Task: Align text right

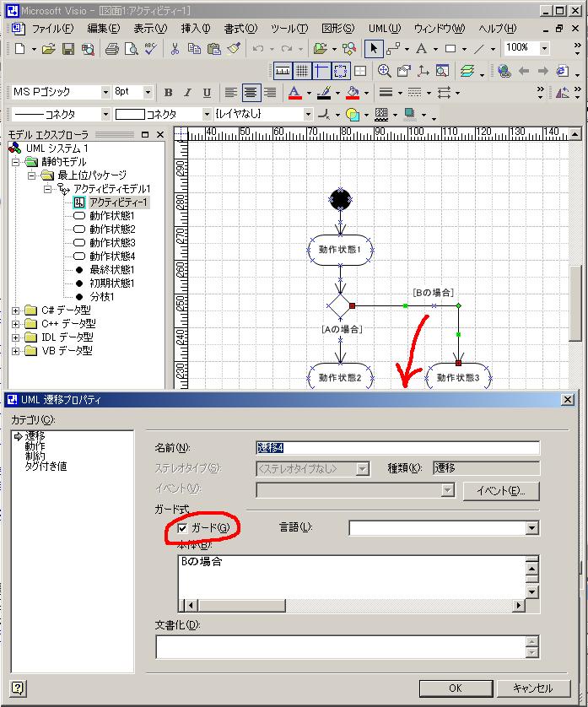Action: point(270,93)
